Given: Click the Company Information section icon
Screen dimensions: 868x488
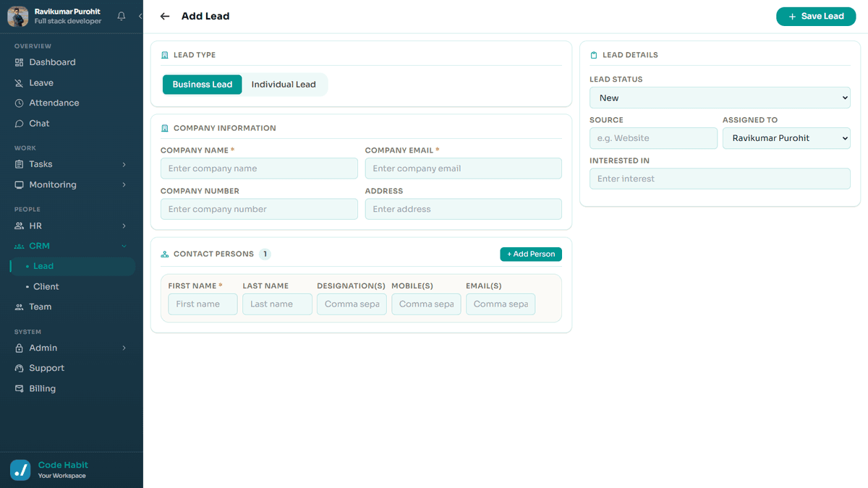Looking at the screenshot, I should (165, 128).
